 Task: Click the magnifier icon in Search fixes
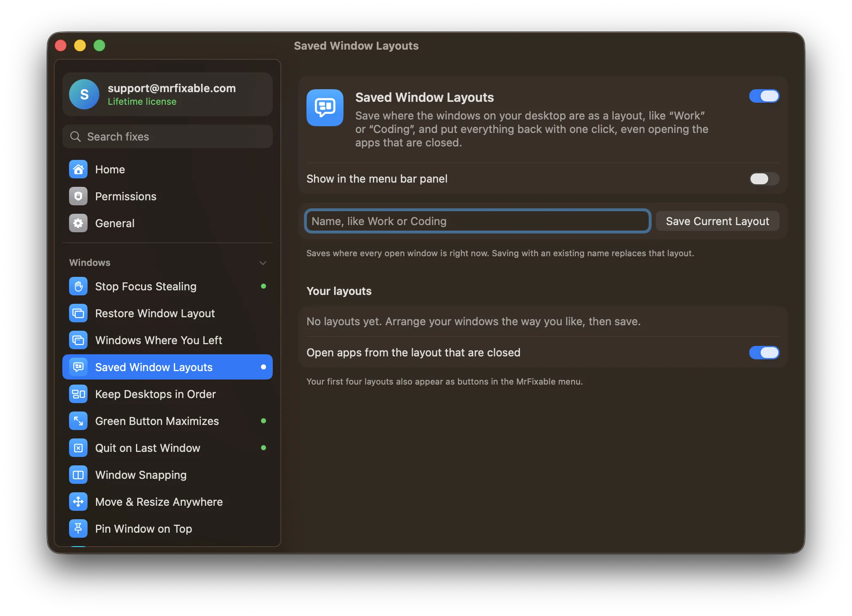75,137
